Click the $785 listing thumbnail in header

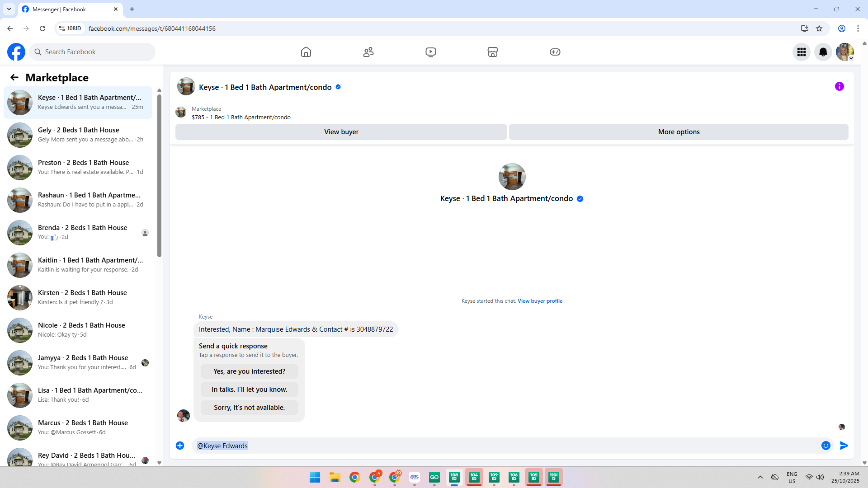(x=181, y=112)
